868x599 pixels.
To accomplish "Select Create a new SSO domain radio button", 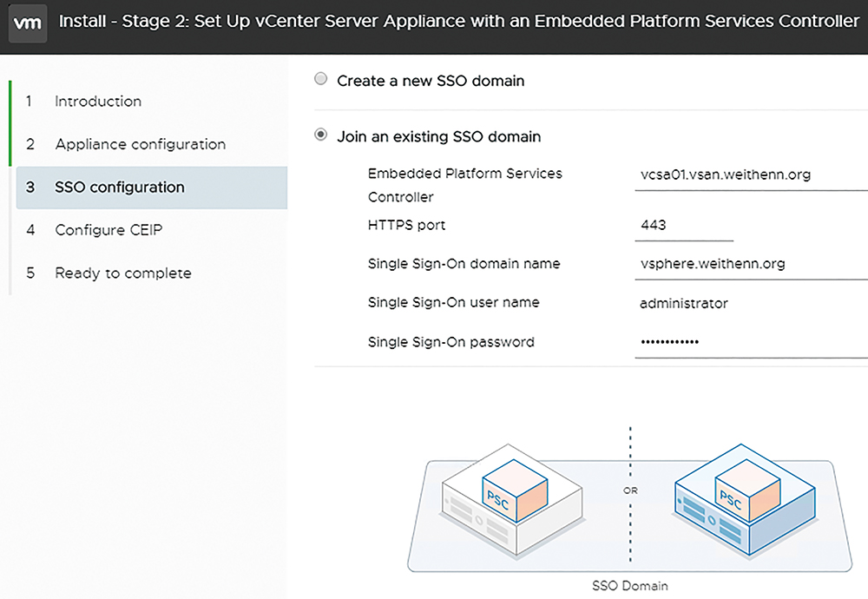I will (320, 79).
